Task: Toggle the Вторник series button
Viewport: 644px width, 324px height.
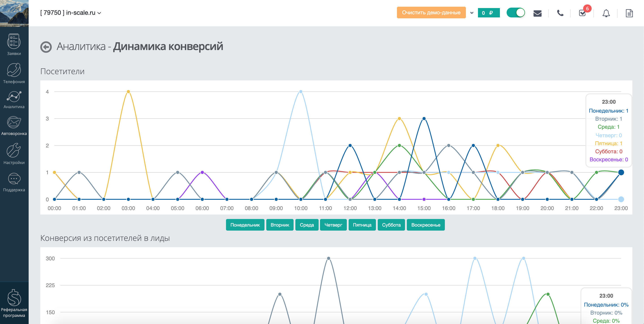Action: [280, 225]
